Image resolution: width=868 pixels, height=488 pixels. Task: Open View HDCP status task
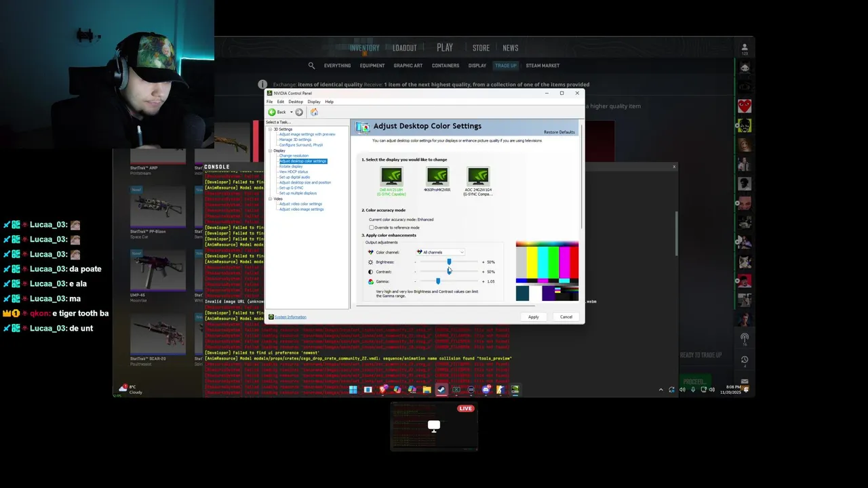point(294,171)
